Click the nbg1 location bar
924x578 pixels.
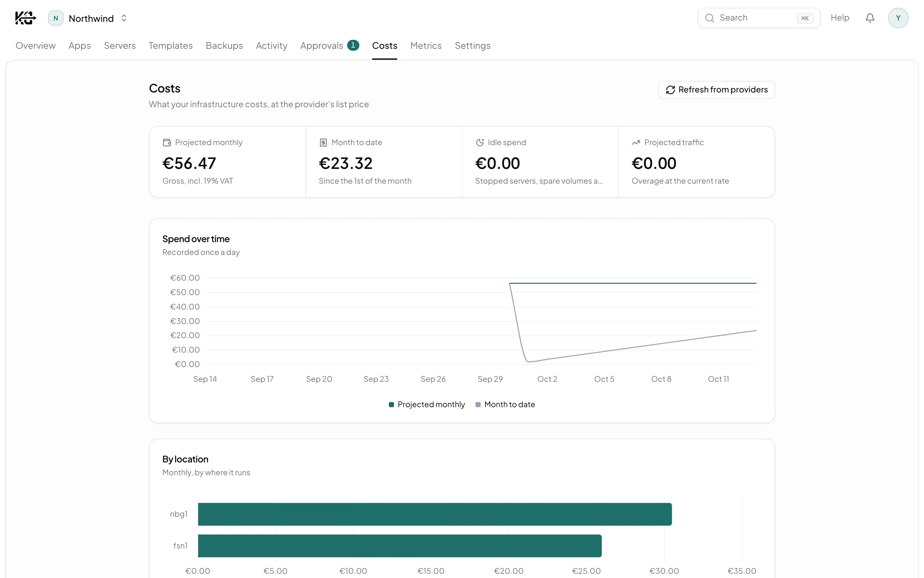coord(435,514)
